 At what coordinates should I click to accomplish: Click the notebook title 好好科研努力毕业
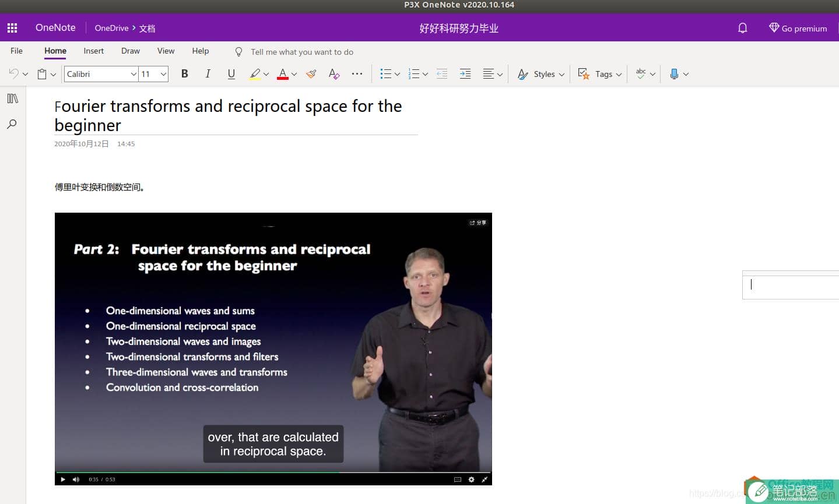[459, 28]
